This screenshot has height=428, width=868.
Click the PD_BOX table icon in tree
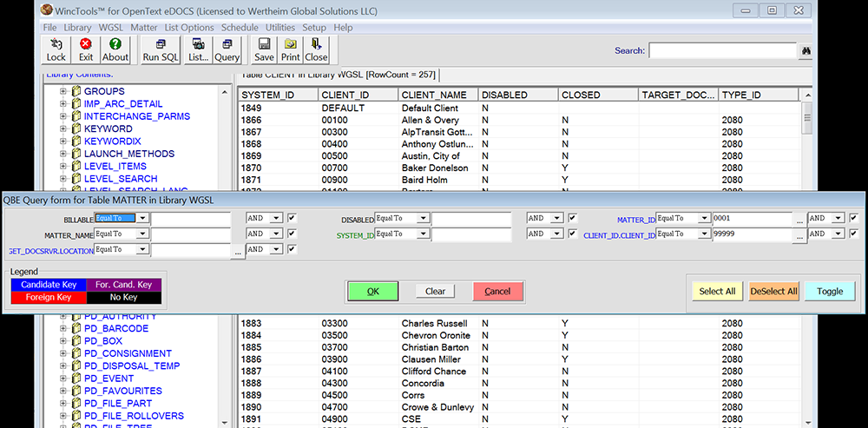pos(76,341)
